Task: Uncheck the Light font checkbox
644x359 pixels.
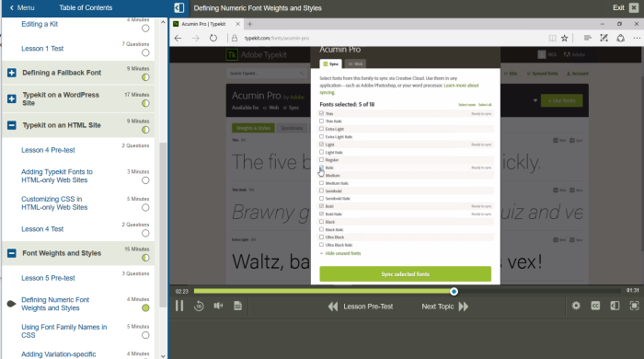Action: coord(322,145)
